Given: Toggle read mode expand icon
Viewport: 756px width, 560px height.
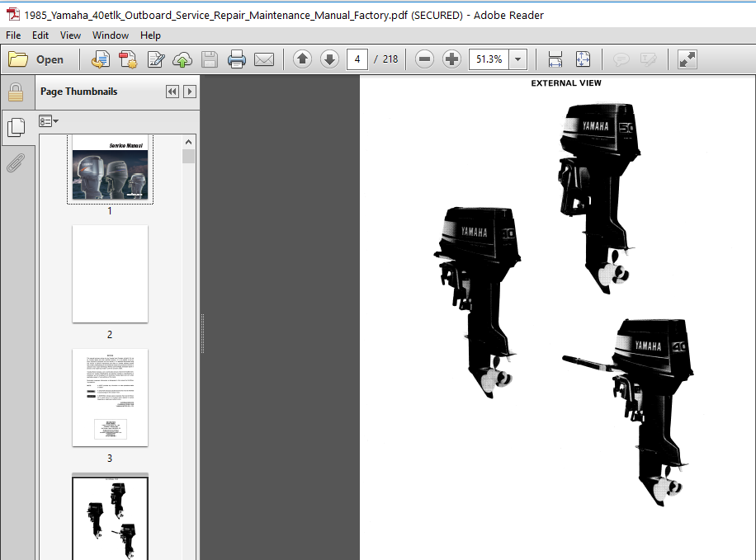Looking at the screenshot, I should click(x=687, y=59).
